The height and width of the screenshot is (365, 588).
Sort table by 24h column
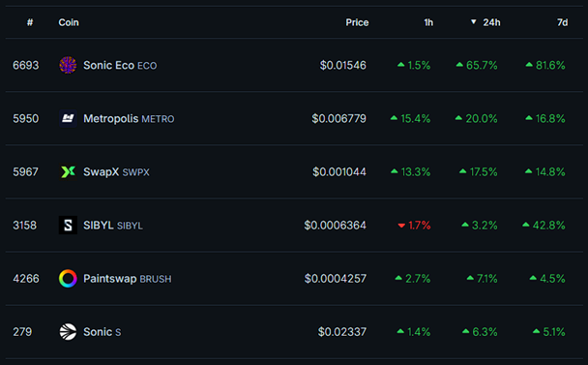tap(491, 22)
